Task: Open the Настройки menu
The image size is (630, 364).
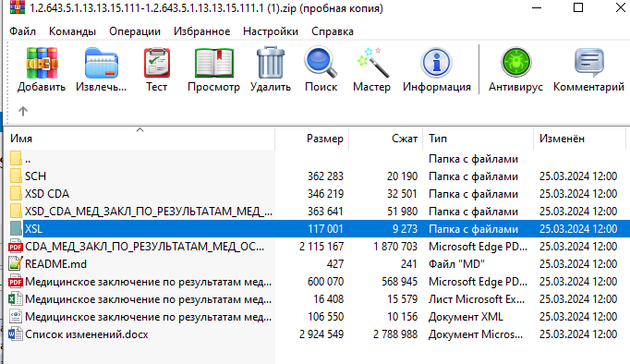Action: point(271,31)
